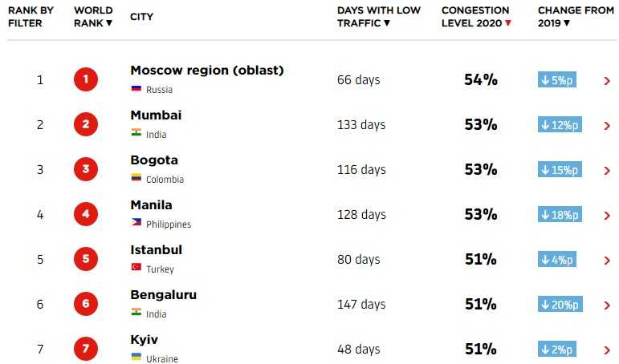Viewport: 619px width, 364px height.
Task: Click the Philippines flag icon under Manila
Action: click(136, 222)
